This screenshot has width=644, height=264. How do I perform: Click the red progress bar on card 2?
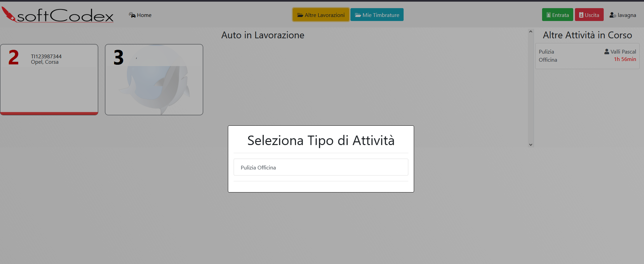click(49, 114)
